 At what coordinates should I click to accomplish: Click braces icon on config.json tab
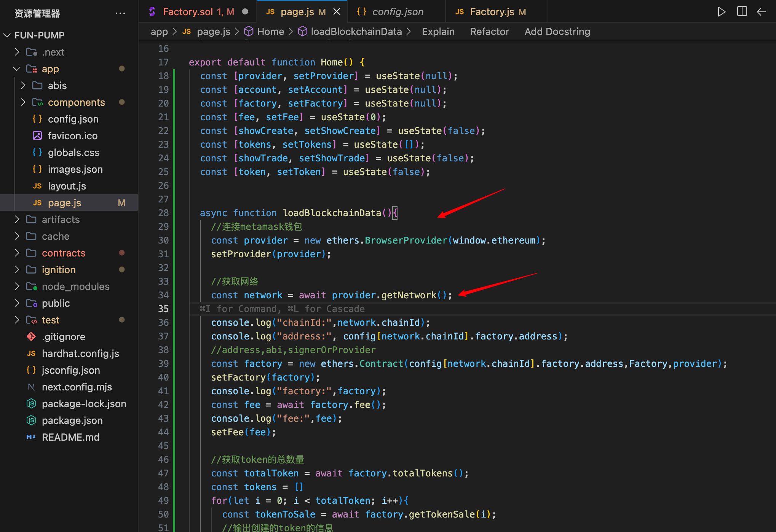point(362,12)
